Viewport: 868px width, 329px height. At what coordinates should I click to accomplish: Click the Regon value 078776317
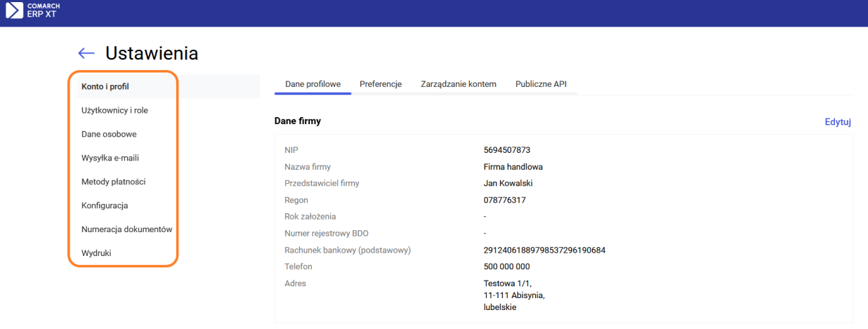point(504,200)
